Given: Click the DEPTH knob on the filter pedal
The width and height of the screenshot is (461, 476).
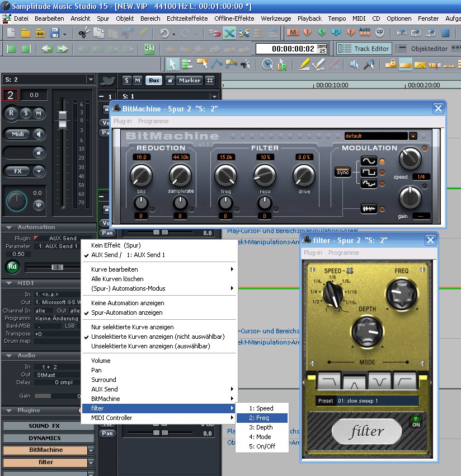Looking at the screenshot, I should click(367, 331).
